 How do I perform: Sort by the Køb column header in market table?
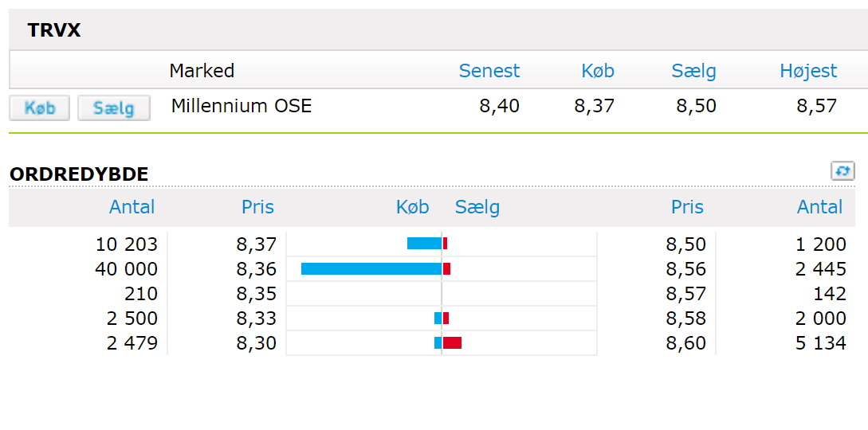click(598, 71)
